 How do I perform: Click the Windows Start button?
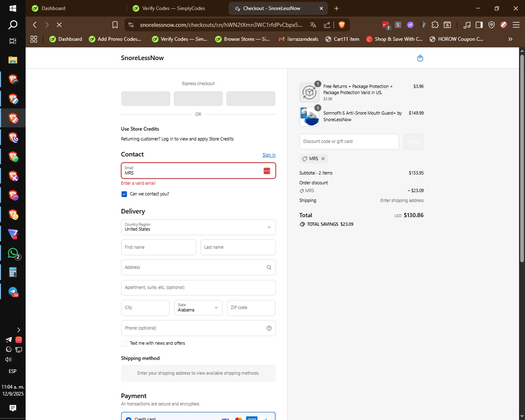13,8
